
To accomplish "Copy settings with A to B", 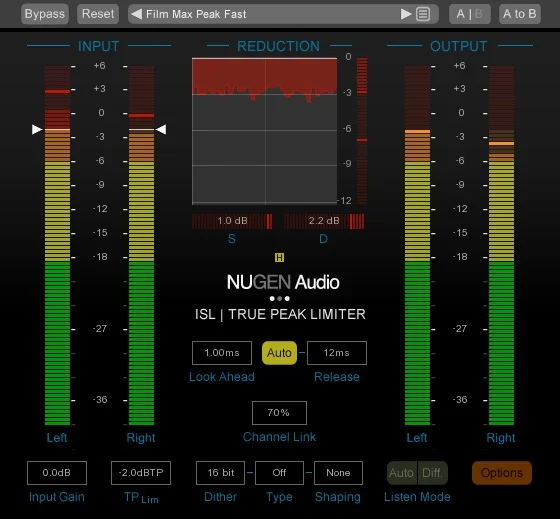I will (520, 14).
